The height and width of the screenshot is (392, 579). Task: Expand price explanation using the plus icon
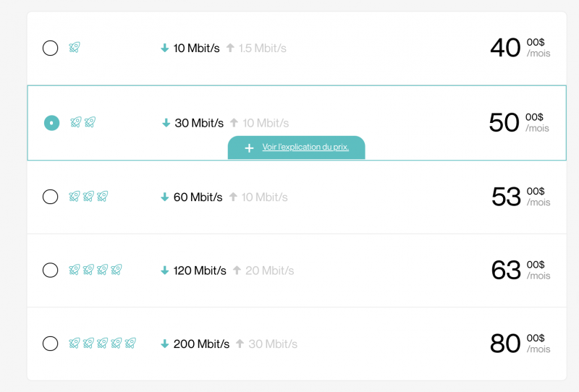pos(250,148)
